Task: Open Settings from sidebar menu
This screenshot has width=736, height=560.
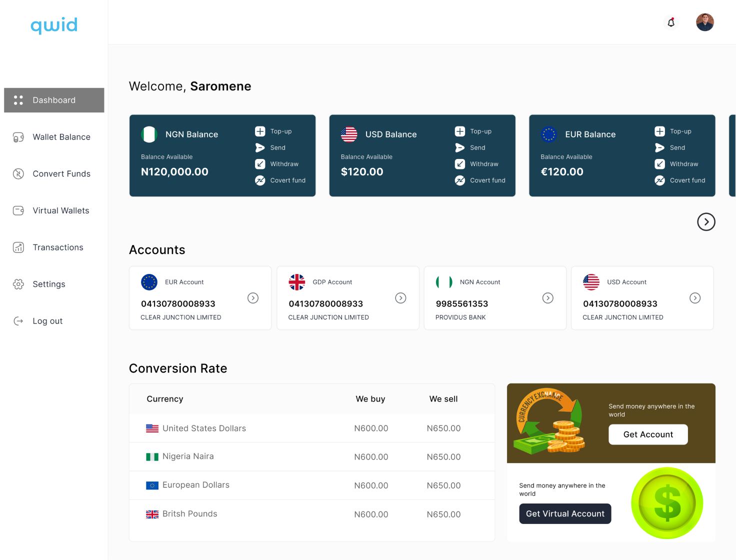Action: tap(49, 284)
